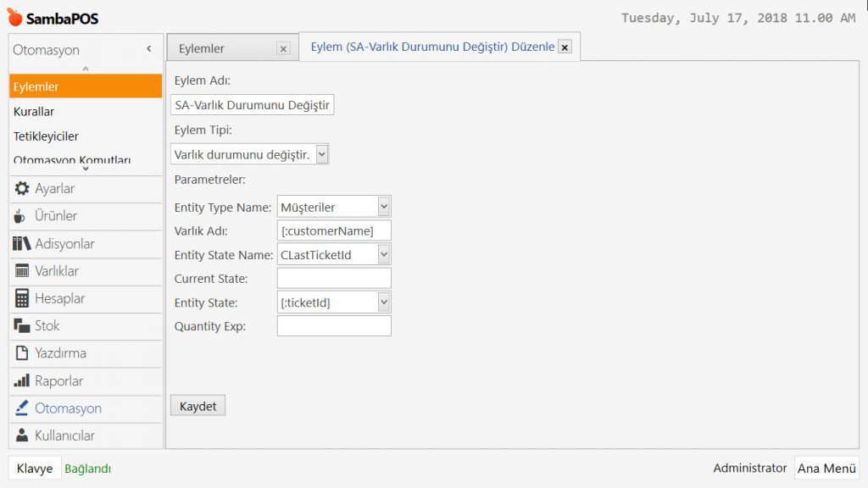Viewport: 868px width, 488px height.
Task: Open the Eylem Tipi dropdown
Action: pyautogui.click(x=321, y=154)
